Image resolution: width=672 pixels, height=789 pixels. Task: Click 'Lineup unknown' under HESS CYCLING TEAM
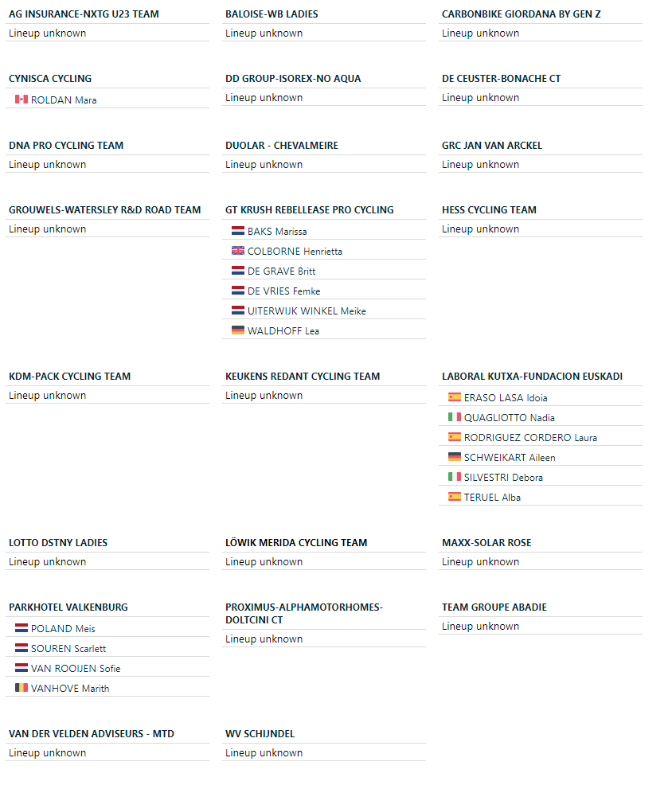coord(480,229)
